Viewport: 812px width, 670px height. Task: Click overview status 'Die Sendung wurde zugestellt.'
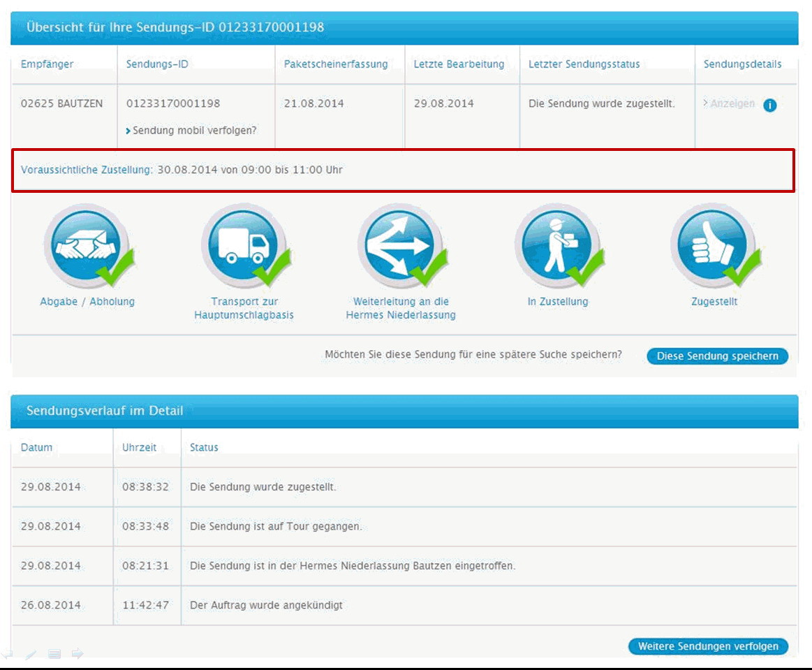click(602, 103)
